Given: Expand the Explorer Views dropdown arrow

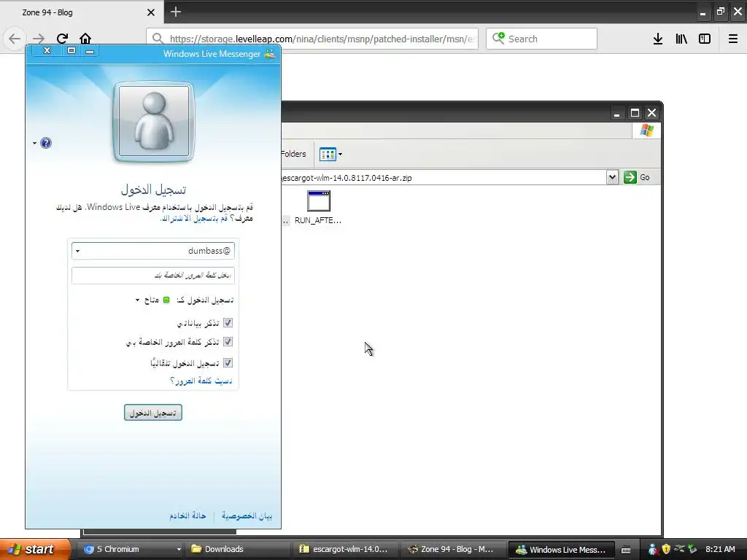Looking at the screenshot, I should [340, 155].
